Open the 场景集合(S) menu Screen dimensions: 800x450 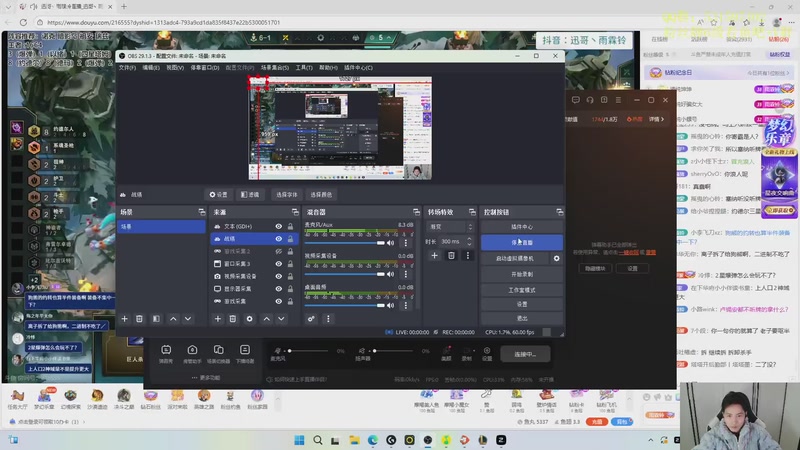point(275,67)
